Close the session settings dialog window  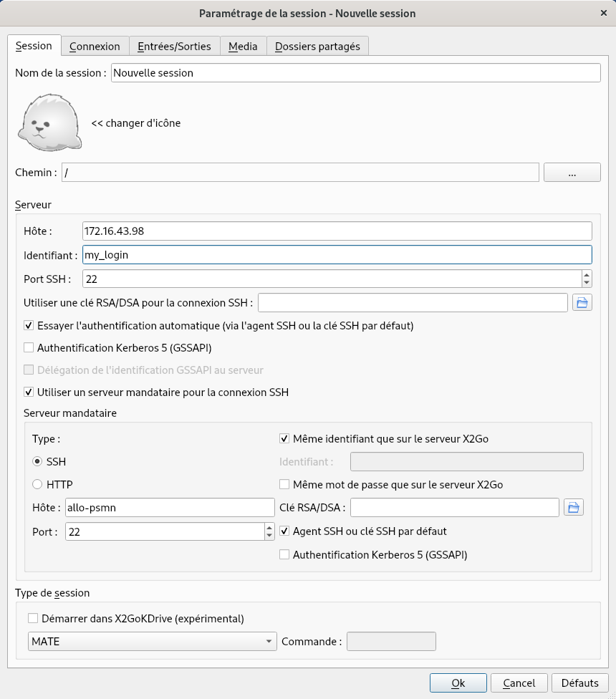pos(603,13)
